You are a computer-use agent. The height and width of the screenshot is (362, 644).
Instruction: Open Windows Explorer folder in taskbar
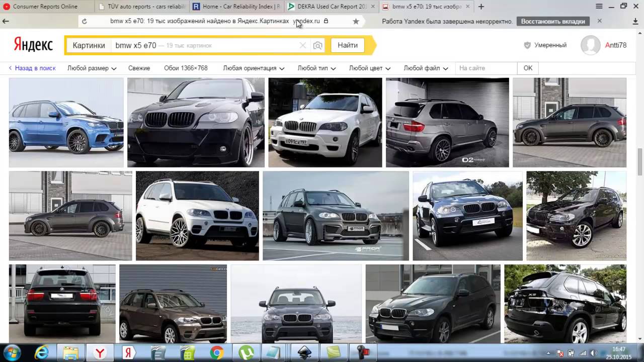pos(70,352)
